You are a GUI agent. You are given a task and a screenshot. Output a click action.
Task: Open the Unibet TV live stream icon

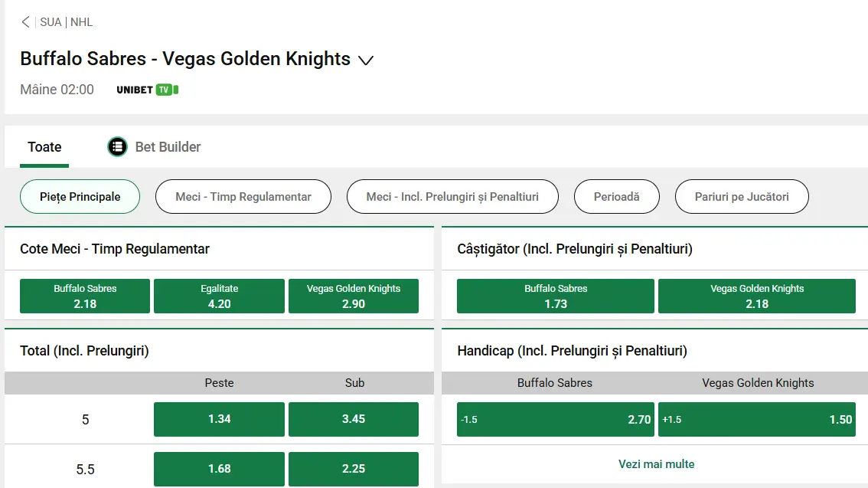[145, 90]
